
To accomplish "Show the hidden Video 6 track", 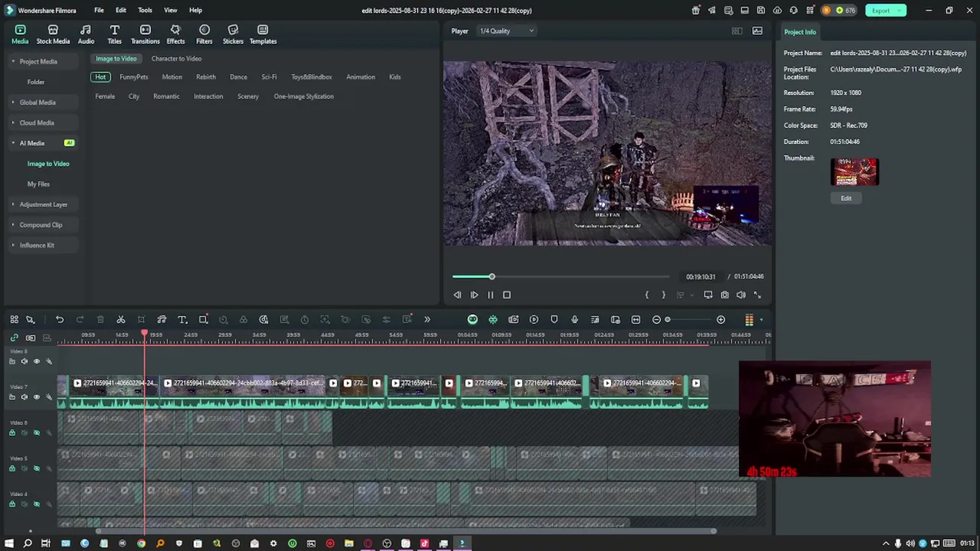I will (36, 433).
